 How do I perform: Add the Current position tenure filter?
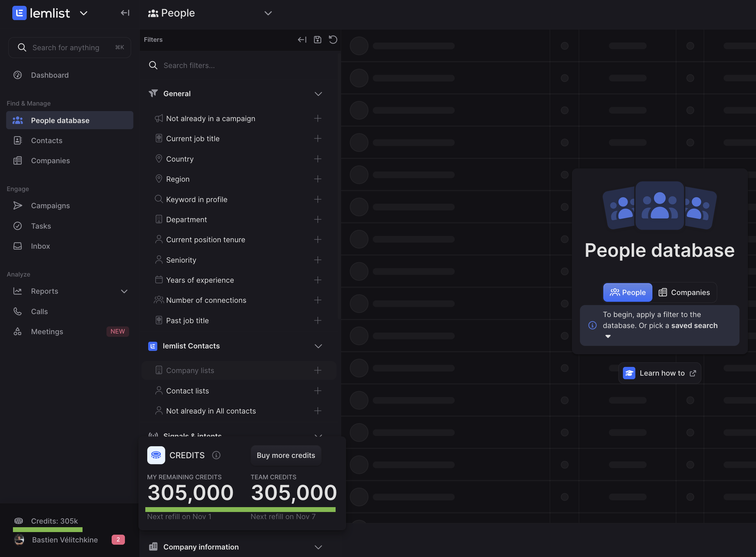[317, 240]
